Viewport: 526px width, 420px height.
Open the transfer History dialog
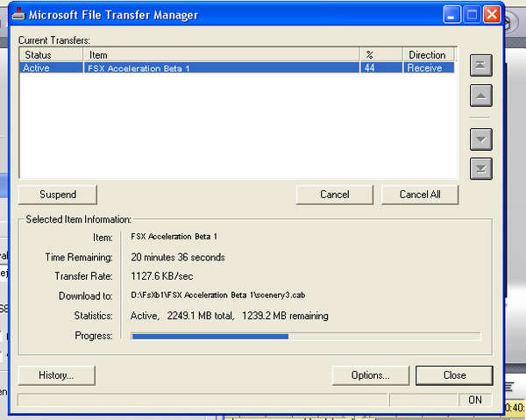(56, 375)
